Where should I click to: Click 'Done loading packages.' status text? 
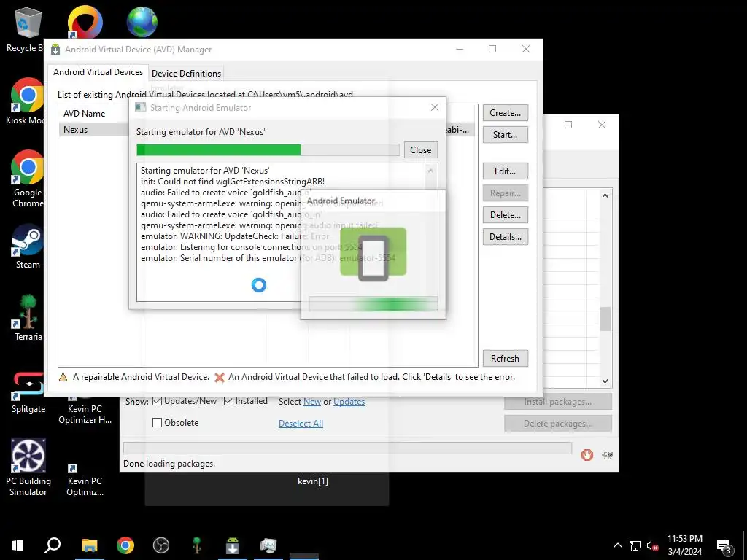pyautogui.click(x=169, y=464)
